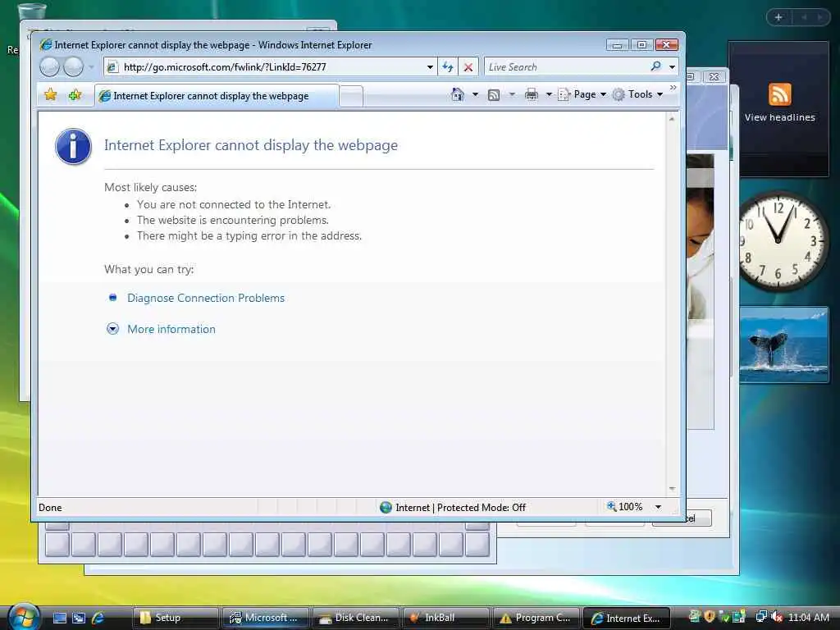Expand the Print options dropdown arrow
Image resolution: width=840 pixels, height=630 pixels.
coord(549,95)
